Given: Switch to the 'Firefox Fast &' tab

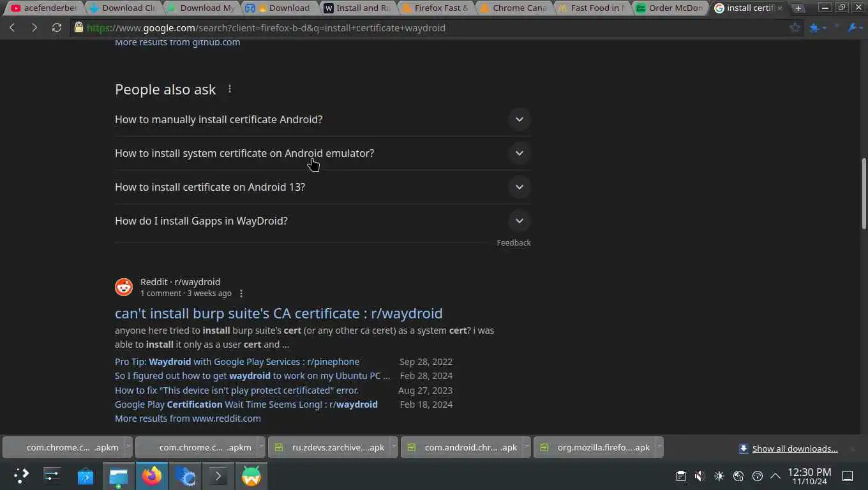Looking at the screenshot, I should [x=435, y=8].
